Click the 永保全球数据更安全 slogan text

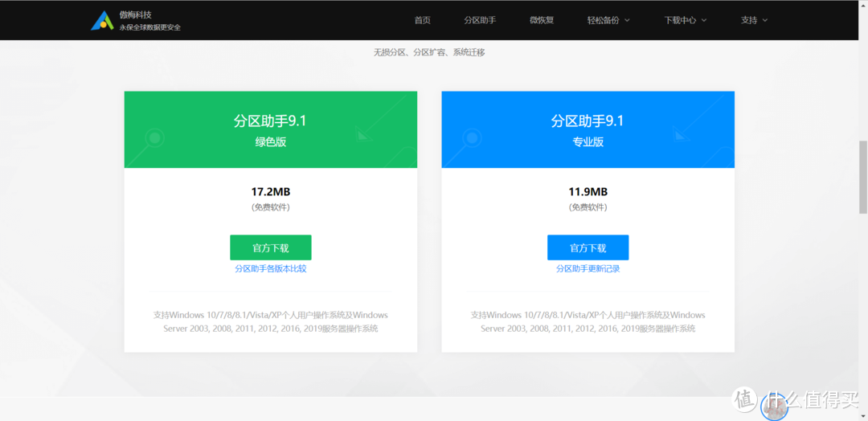pos(150,27)
